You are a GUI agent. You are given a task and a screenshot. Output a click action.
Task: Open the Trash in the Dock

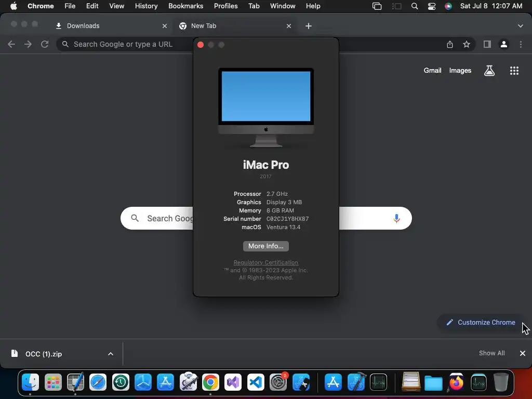501,382
